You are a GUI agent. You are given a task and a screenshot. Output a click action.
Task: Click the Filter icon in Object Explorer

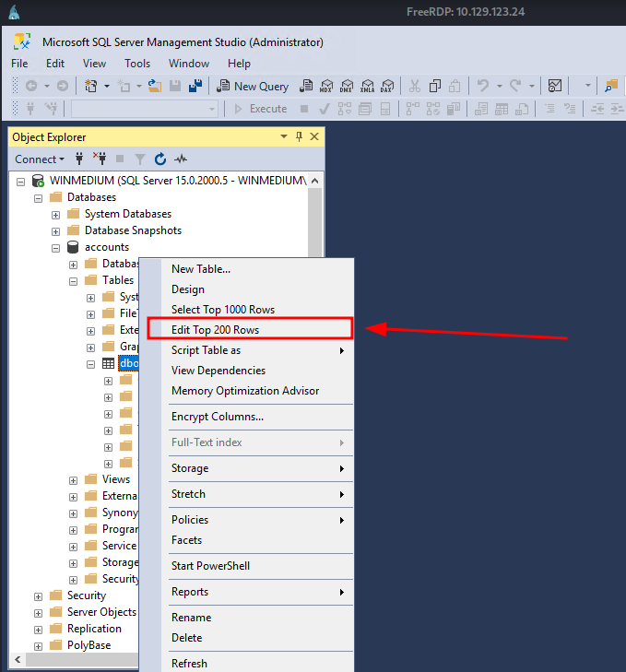pos(140,159)
